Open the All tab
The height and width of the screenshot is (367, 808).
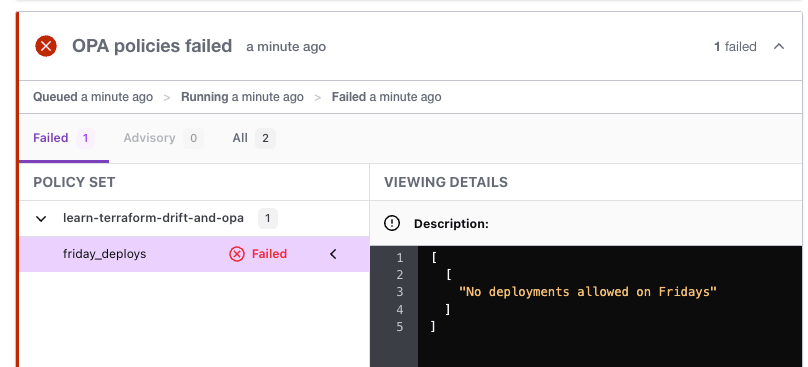pyautogui.click(x=254, y=138)
